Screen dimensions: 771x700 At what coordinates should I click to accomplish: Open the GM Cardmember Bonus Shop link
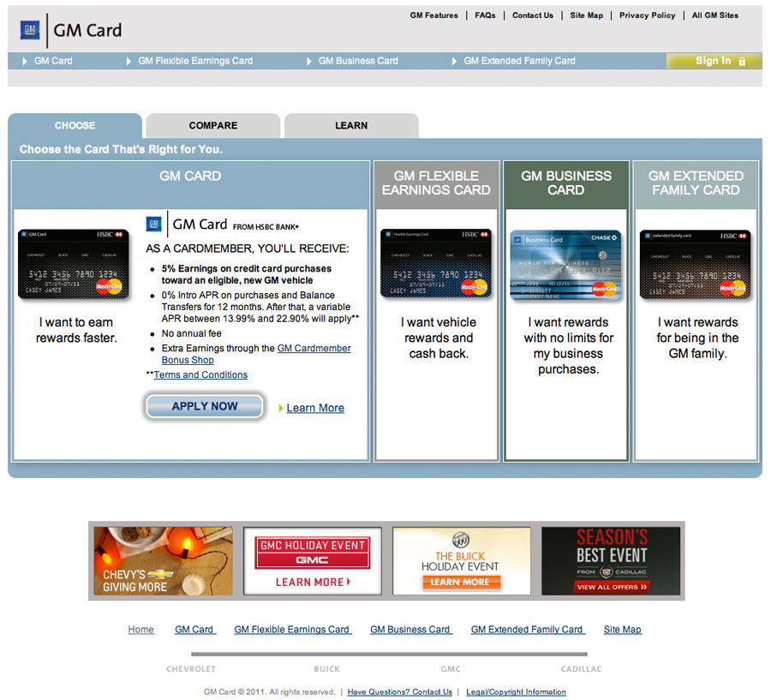(256, 354)
